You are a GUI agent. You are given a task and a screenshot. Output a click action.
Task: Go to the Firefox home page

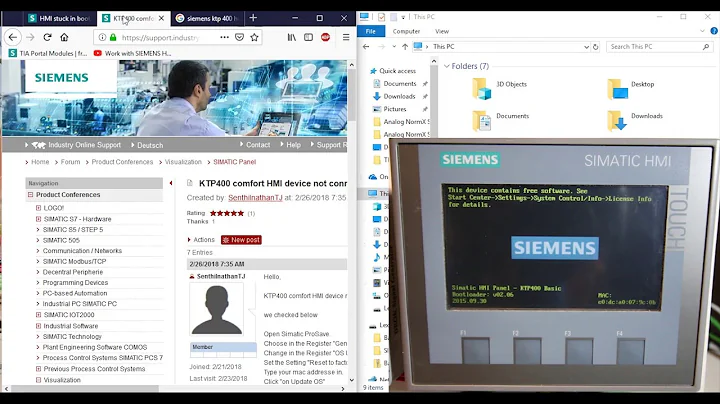[x=64, y=37]
